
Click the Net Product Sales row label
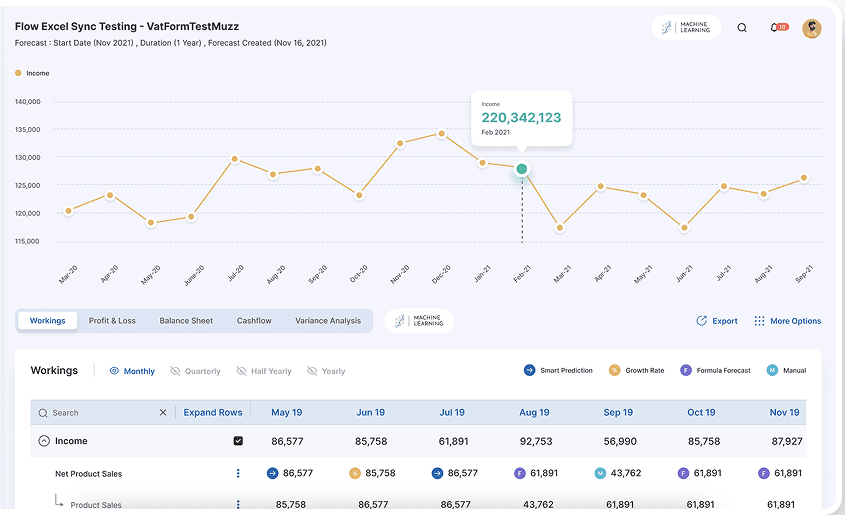(88, 474)
